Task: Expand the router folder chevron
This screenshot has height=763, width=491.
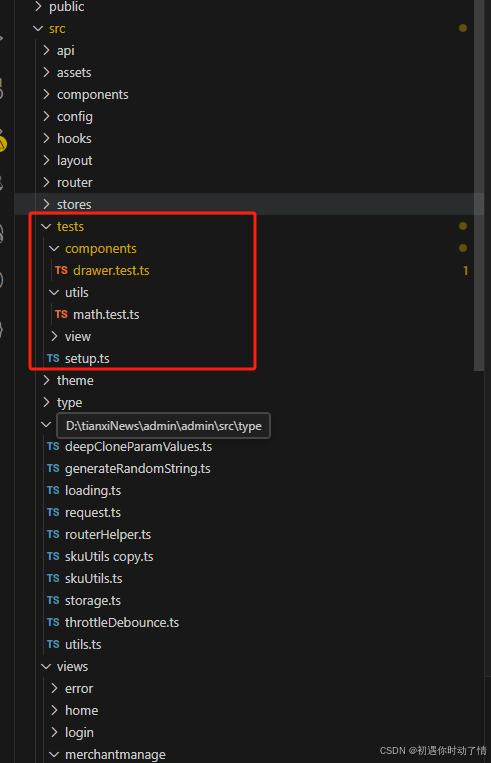Action: point(46,182)
